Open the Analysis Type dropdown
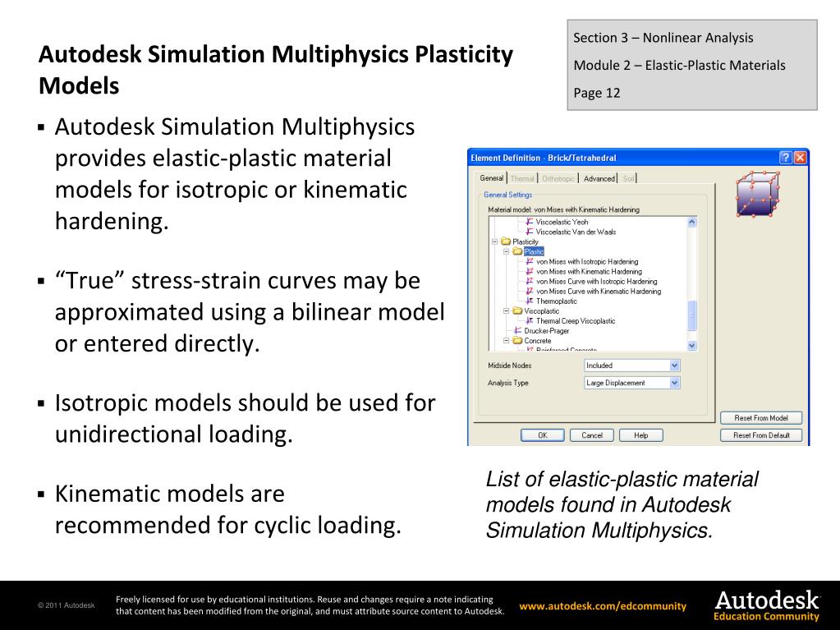Viewport: 840px width, 630px height. [675, 383]
